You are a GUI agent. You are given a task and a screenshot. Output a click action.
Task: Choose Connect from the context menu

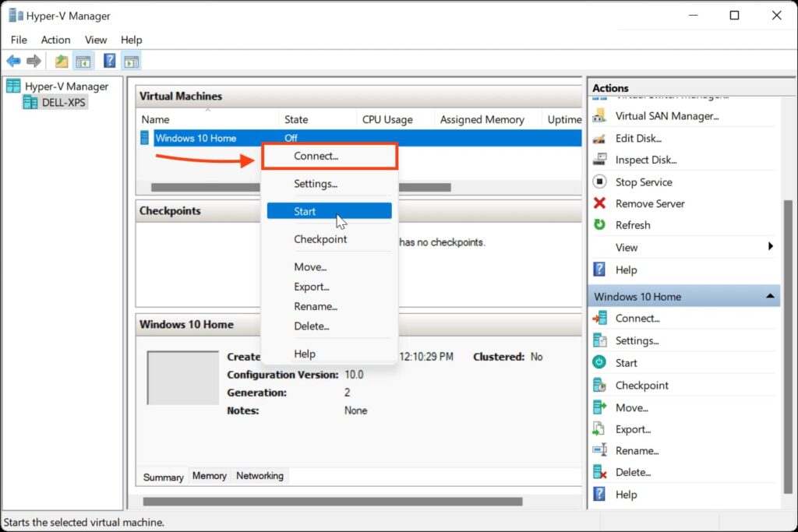coord(330,156)
